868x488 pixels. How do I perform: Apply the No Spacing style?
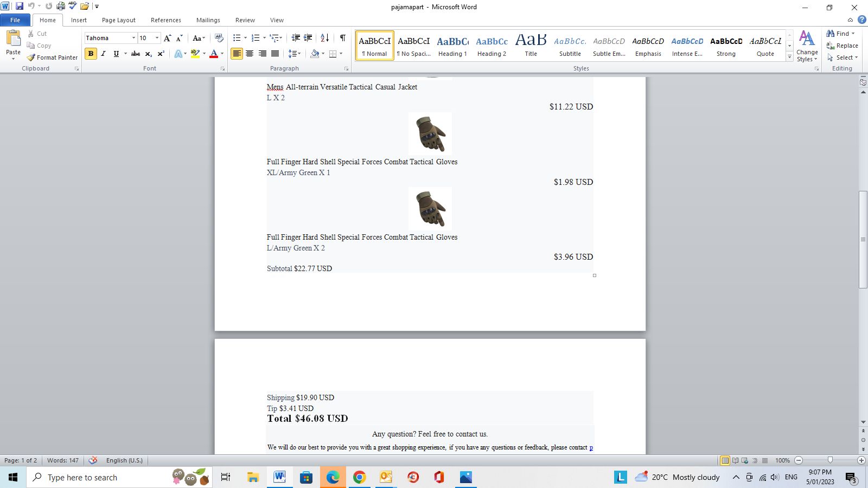tap(413, 46)
